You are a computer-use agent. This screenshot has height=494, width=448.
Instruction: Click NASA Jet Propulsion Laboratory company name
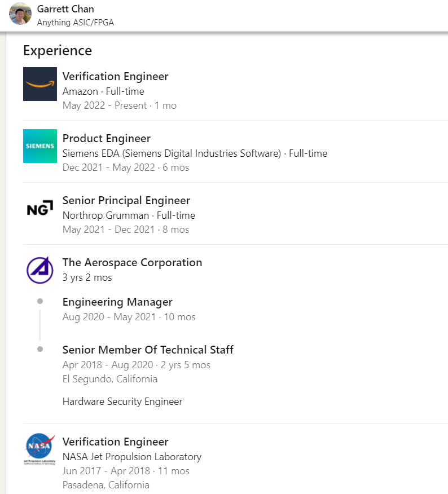(x=131, y=457)
